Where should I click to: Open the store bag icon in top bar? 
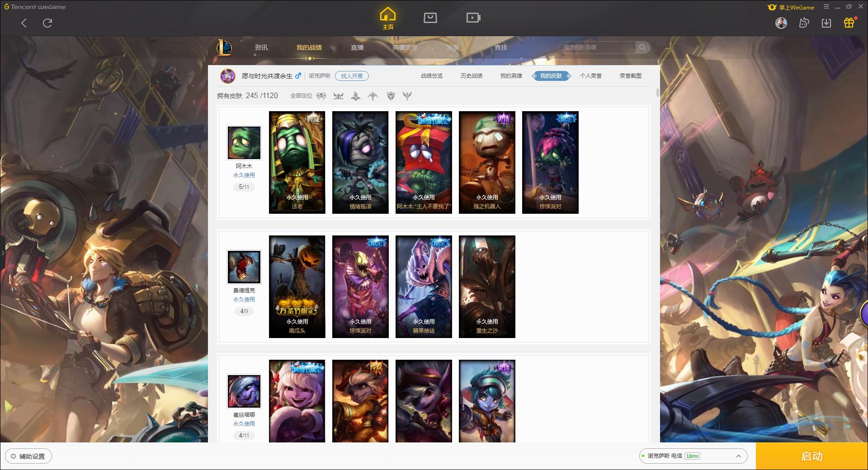tap(430, 18)
